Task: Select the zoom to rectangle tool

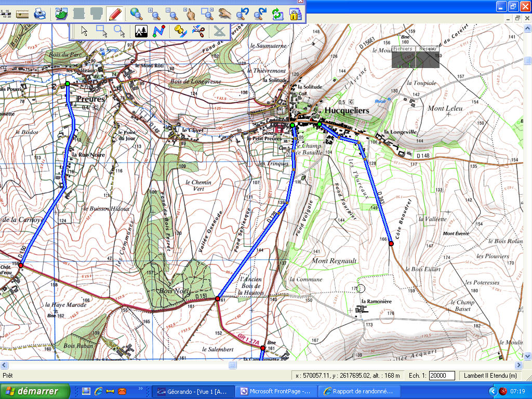Action: coord(207,14)
